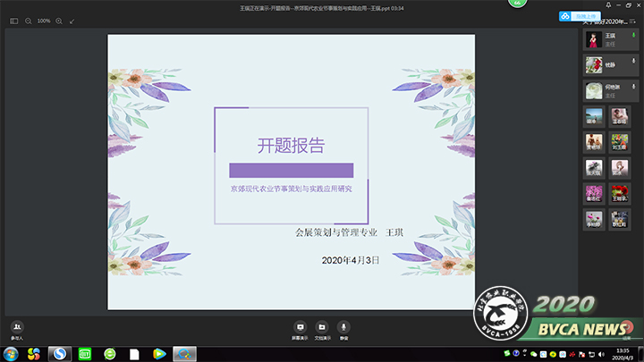Open the Windows Start button
644x362 pixels.
pyautogui.click(x=11, y=354)
